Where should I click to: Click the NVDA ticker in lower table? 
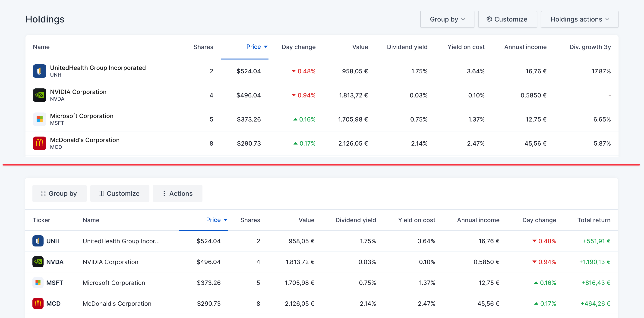(55, 262)
